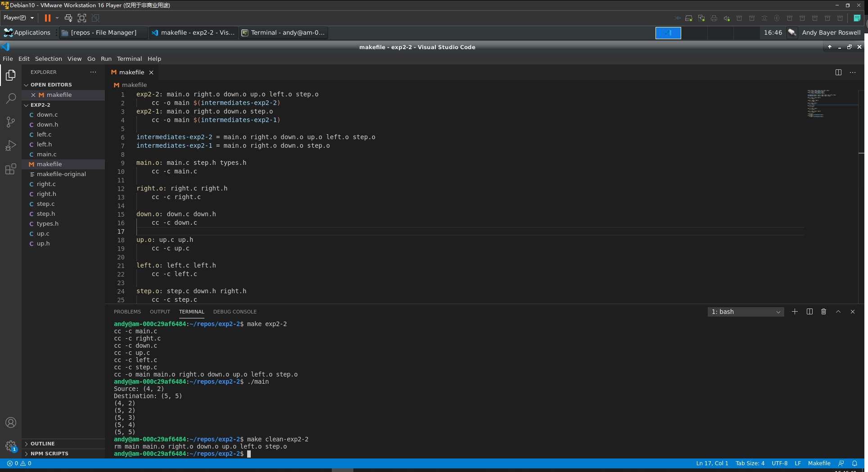Viewport: 868px width, 472px height.
Task: Open the Search view in activity bar
Action: point(11,99)
